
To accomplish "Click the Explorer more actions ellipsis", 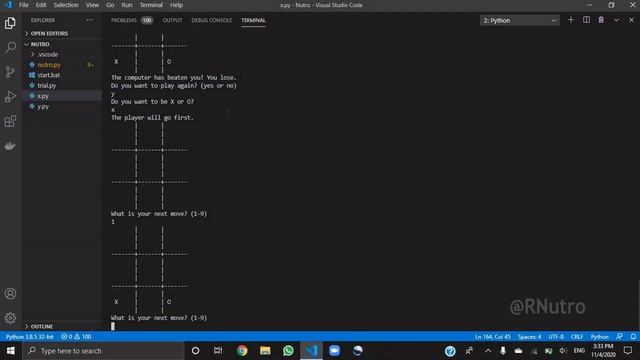I will coord(89,20).
